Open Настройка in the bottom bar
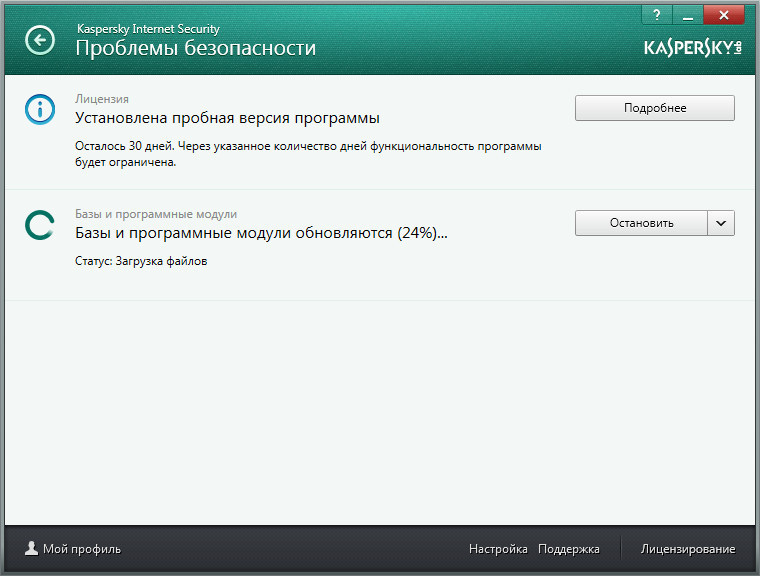 pos(498,549)
